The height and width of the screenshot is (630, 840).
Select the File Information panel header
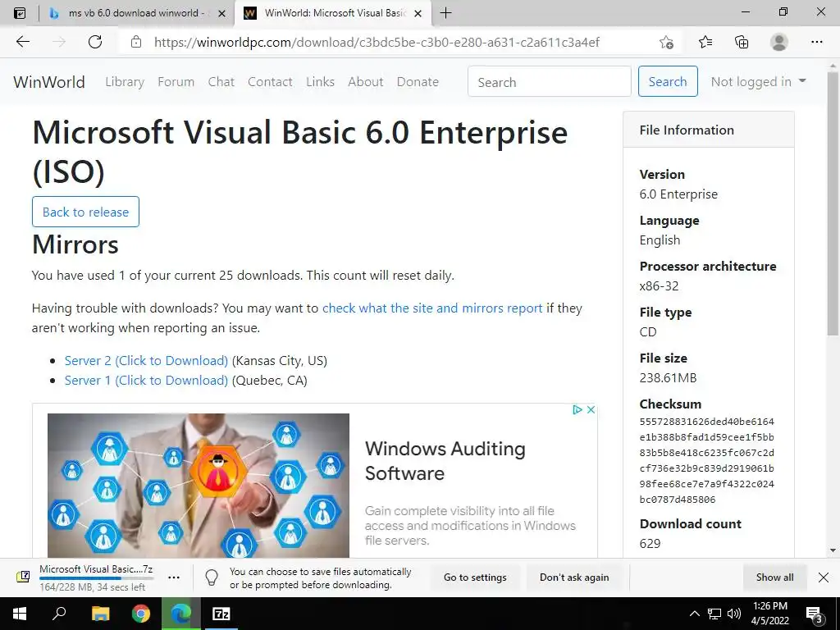708,130
